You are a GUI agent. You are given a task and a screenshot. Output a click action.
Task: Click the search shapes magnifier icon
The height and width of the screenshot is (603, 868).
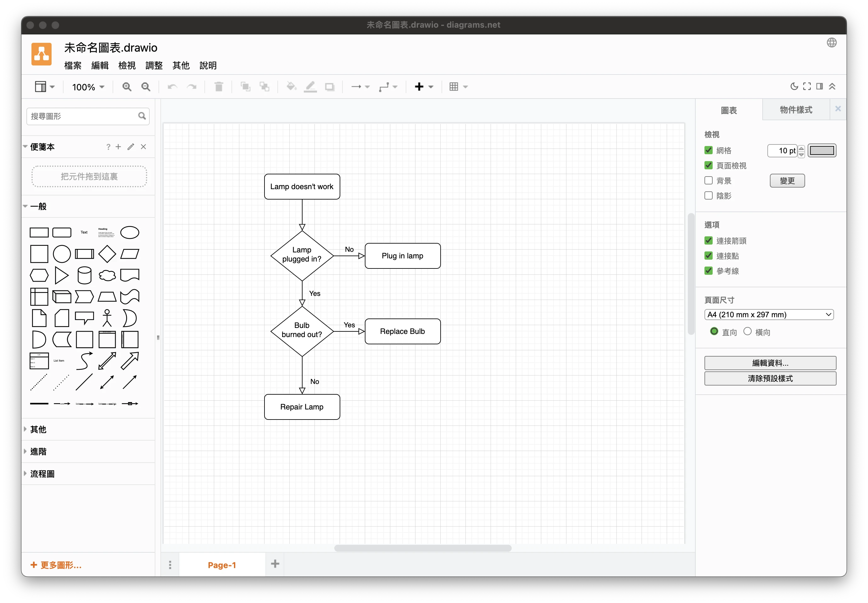click(x=142, y=116)
